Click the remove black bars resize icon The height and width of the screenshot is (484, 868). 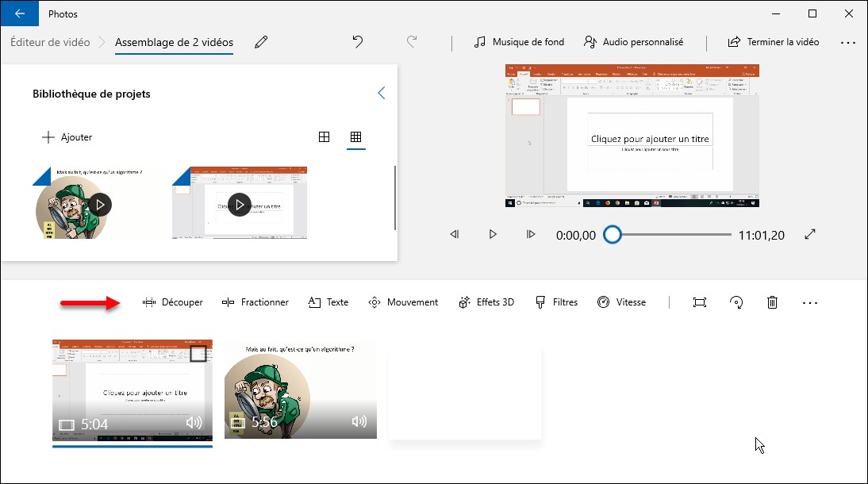point(699,302)
